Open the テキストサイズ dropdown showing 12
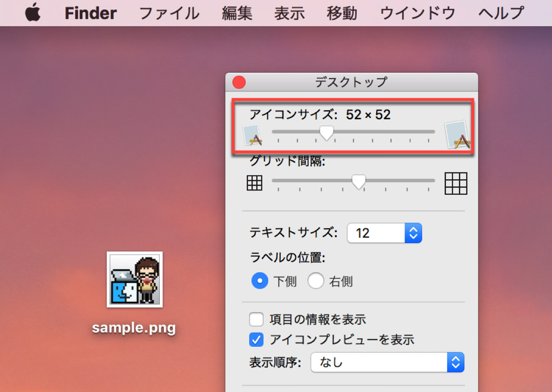This screenshot has width=552, height=392. (x=384, y=233)
